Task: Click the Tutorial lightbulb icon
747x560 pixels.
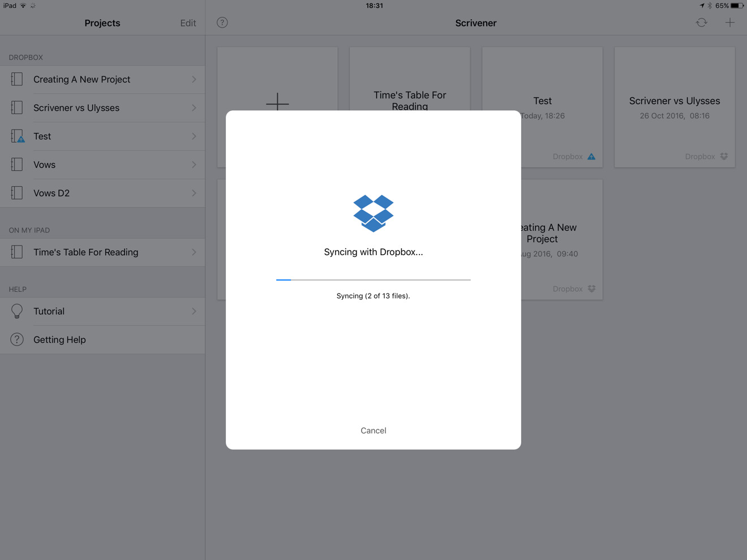Action: 17,311
